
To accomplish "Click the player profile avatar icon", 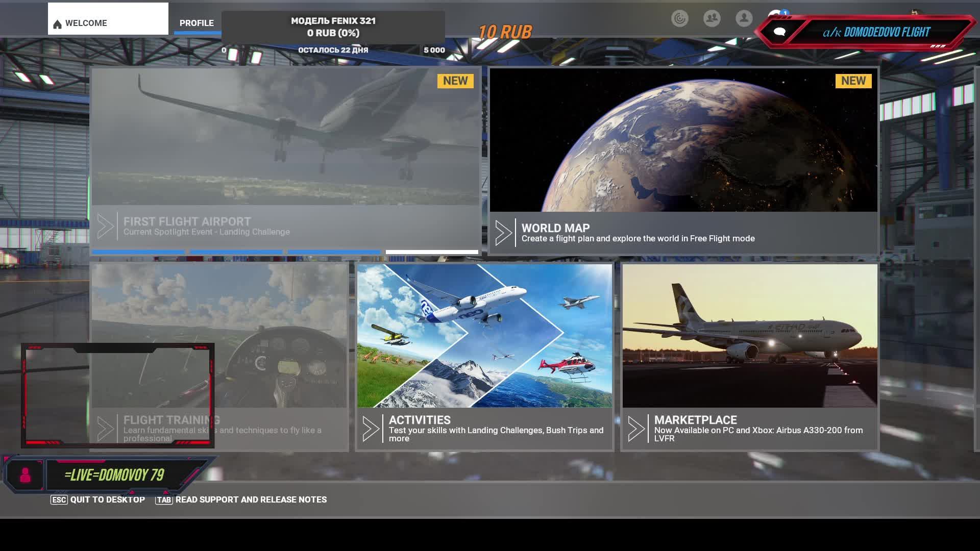I will click(x=744, y=19).
